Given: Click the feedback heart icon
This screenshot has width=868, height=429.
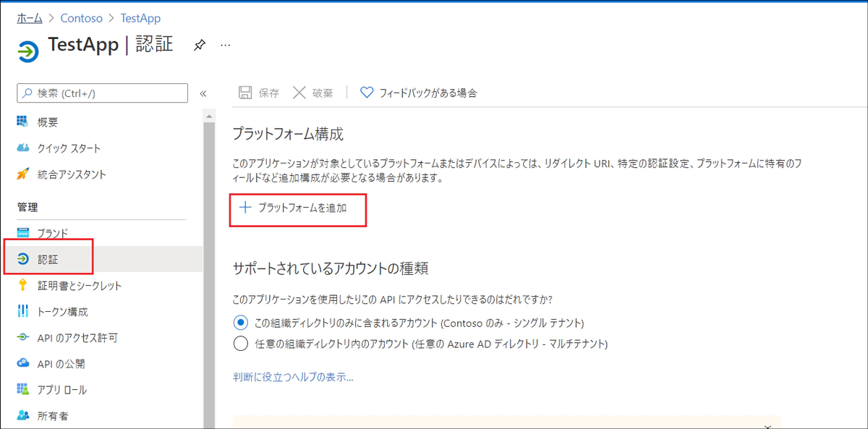Looking at the screenshot, I should [367, 93].
